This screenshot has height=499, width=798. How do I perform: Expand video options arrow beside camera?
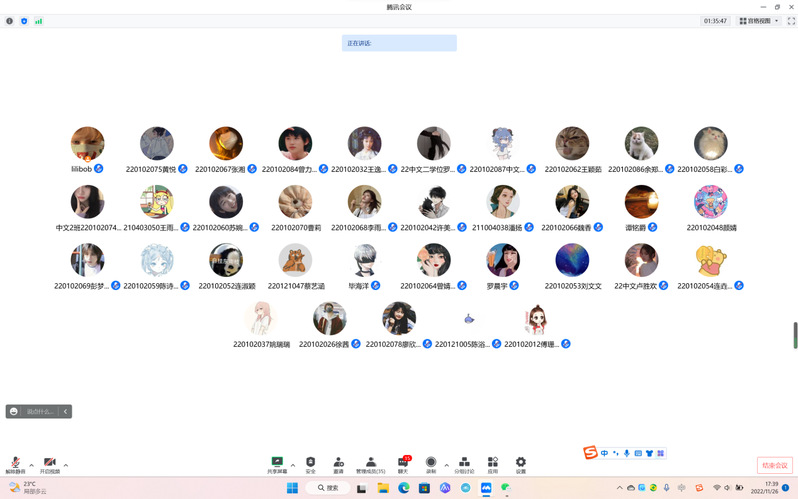click(x=66, y=465)
